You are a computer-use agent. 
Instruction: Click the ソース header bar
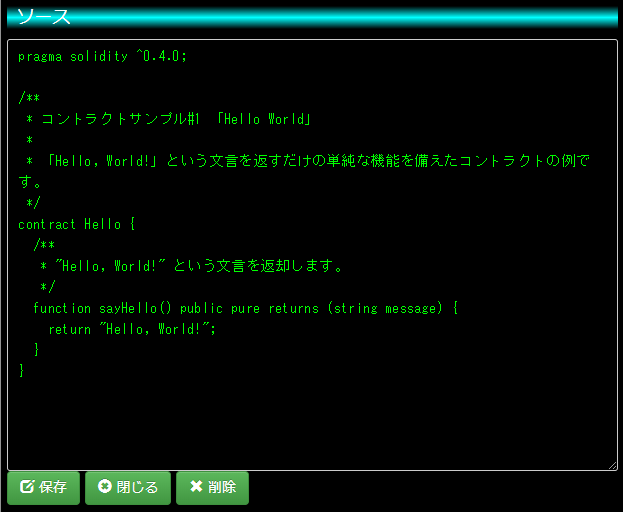[x=312, y=17]
